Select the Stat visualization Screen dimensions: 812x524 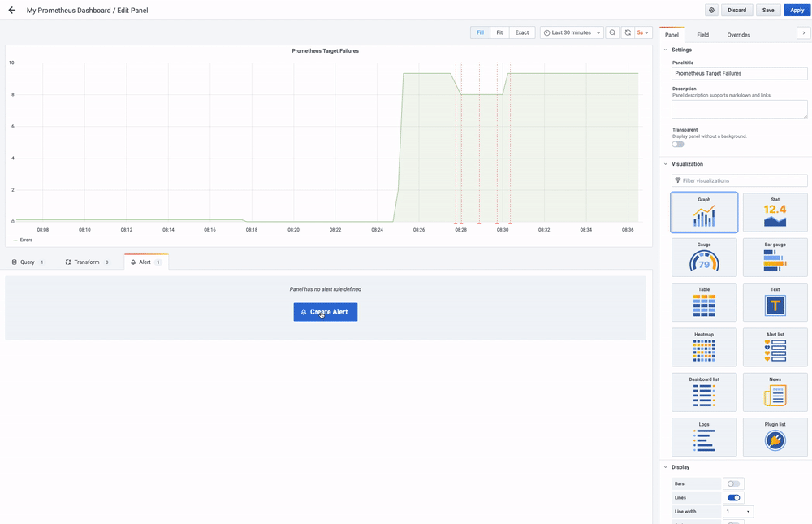[775, 213]
